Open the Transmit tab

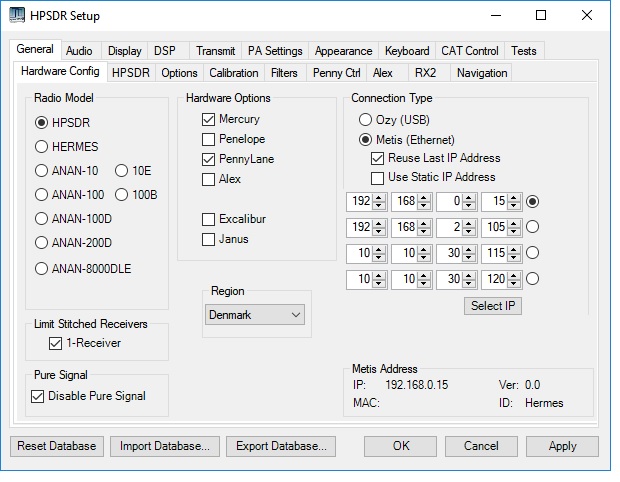215,51
